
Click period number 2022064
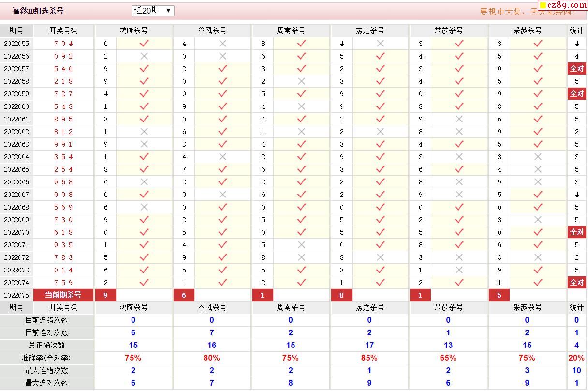click(x=16, y=157)
